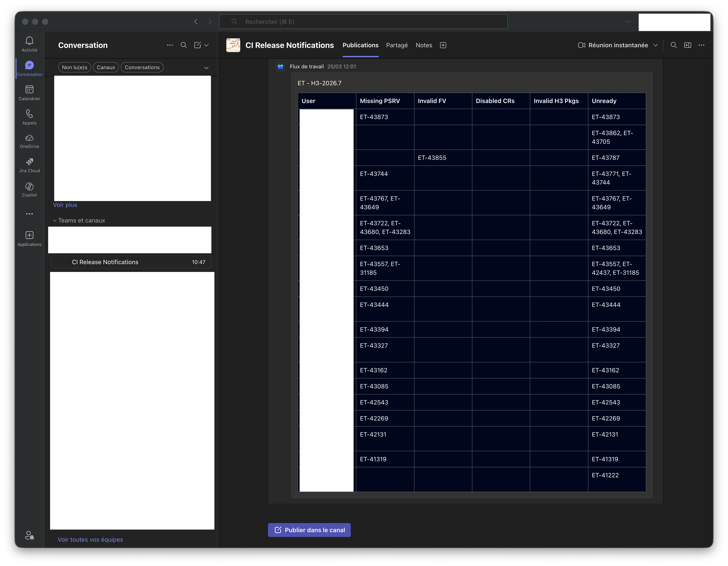This screenshot has width=728, height=566.
Task: Switch to the Notes tab
Action: pyautogui.click(x=424, y=45)
